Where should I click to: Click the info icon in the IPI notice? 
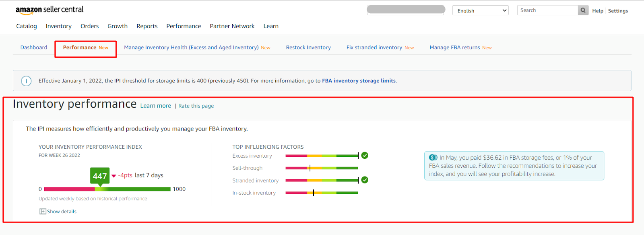[x=26, y=81]
